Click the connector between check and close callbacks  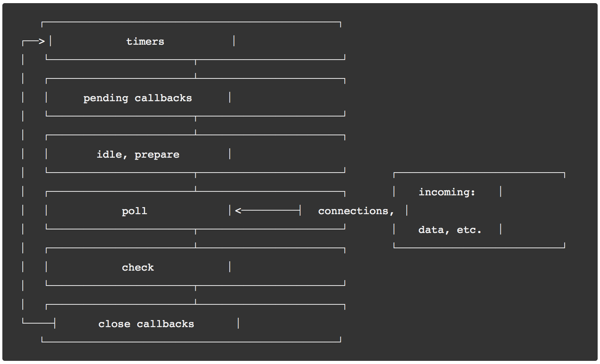tap(195, 295)
